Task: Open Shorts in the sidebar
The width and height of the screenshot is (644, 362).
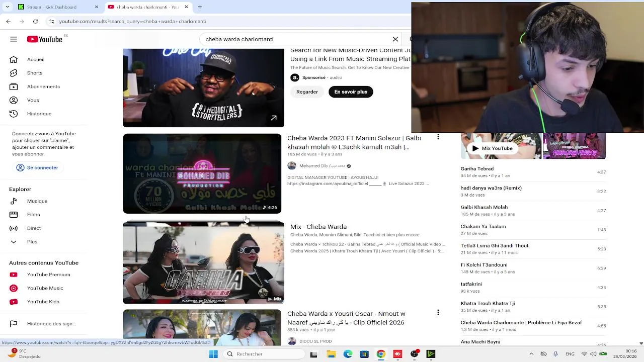Action: 35,73
